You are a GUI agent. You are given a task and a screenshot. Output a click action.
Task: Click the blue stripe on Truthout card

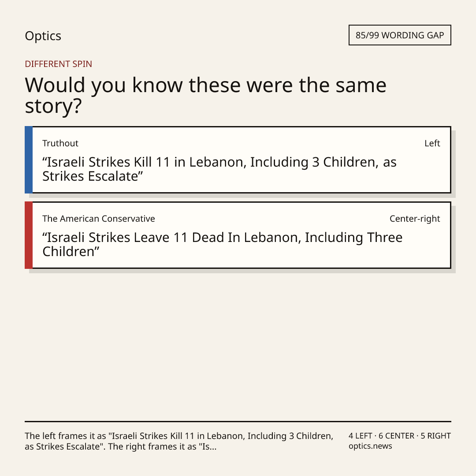click(29, 160)
